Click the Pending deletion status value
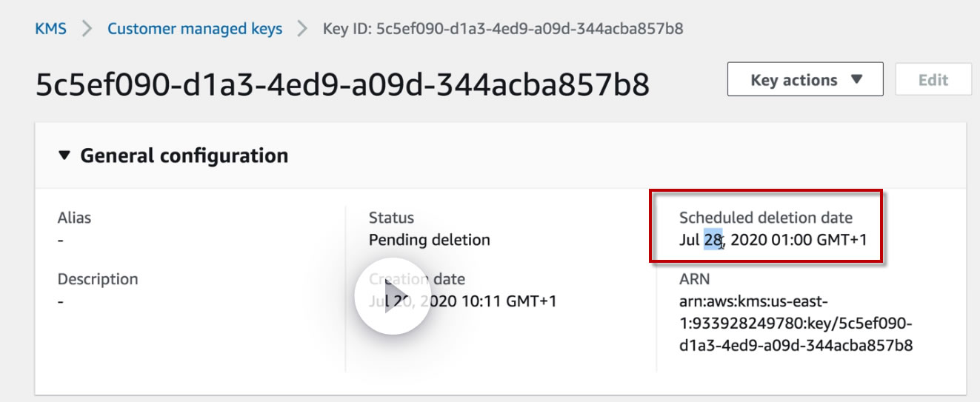 click(429, 240)
